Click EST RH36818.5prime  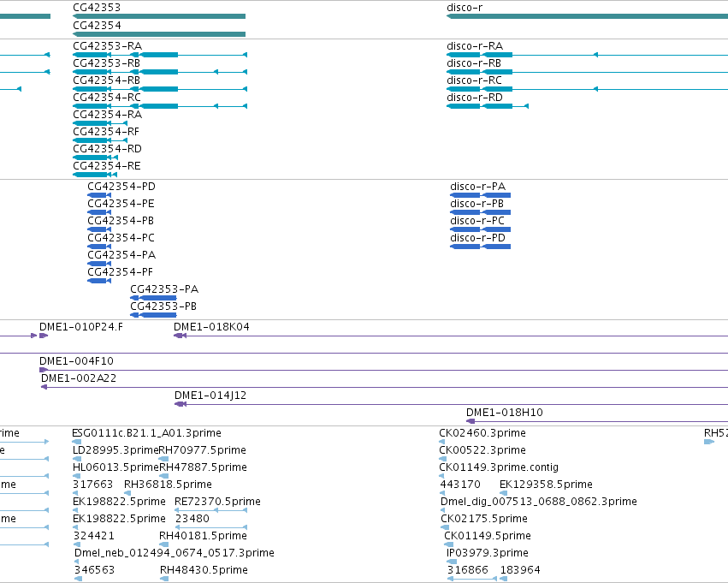tap(168, 485)
